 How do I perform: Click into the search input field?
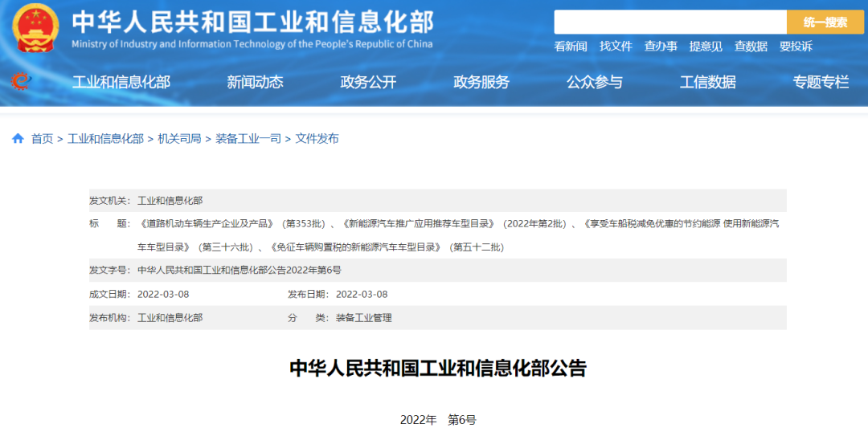tap(670, 22)
